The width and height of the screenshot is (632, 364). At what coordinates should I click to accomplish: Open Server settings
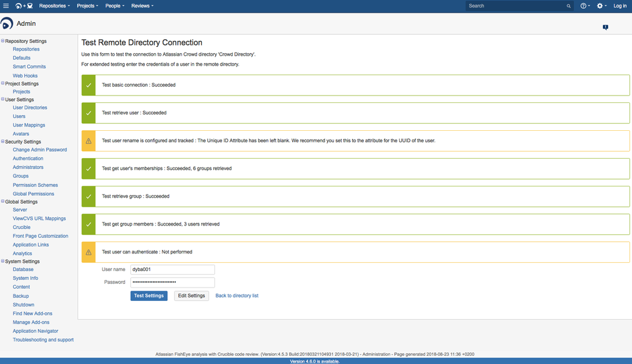tap(20, 210)
